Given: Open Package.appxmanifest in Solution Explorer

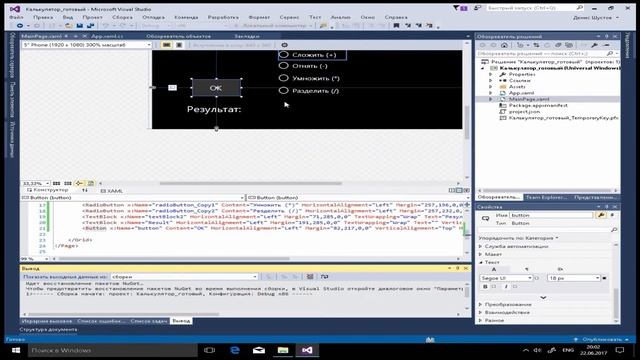Looking at the screenshot, I should click(x=538, y=105).
